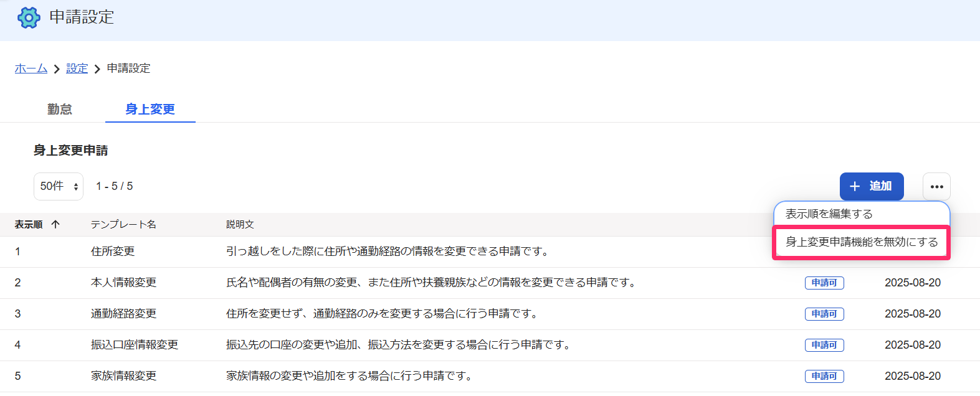Viewport: 980px width, 396px height.
Task: Click the 申請可 badge in 本人情報変更 row
Action: tap(824, 283)
